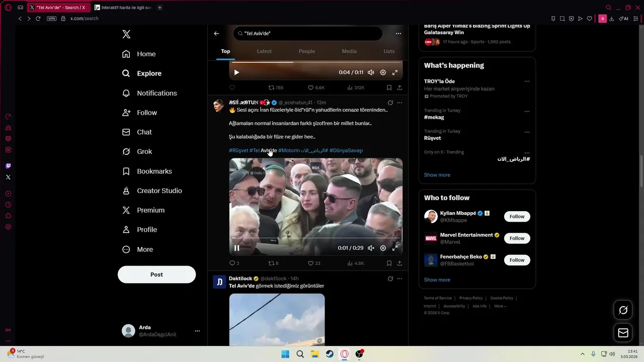Open the More circle icon menu
This screenshot has height=362, width=644.
[x=126, y=249]
